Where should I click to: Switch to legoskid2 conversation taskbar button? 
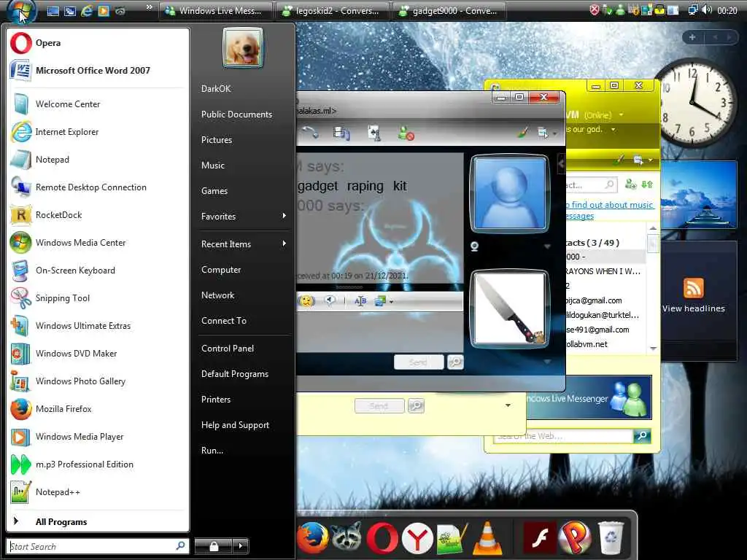(332, 11)
